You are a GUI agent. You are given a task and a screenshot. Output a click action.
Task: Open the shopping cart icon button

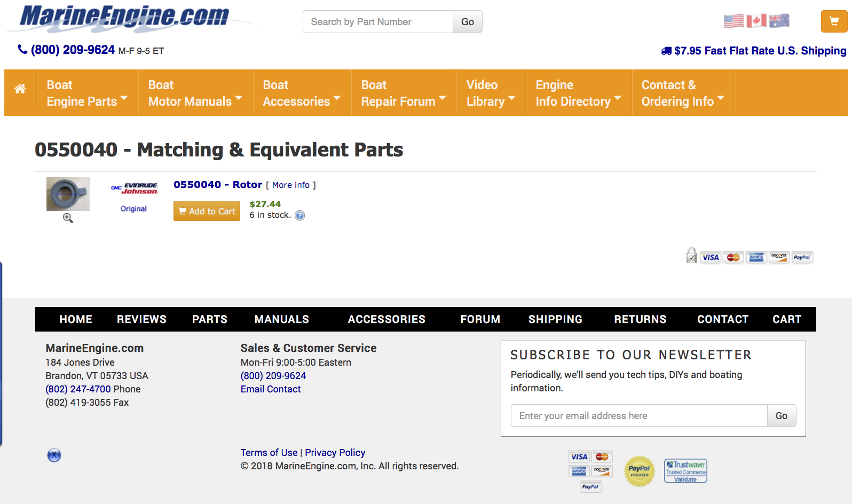click(x=834, y=21)
